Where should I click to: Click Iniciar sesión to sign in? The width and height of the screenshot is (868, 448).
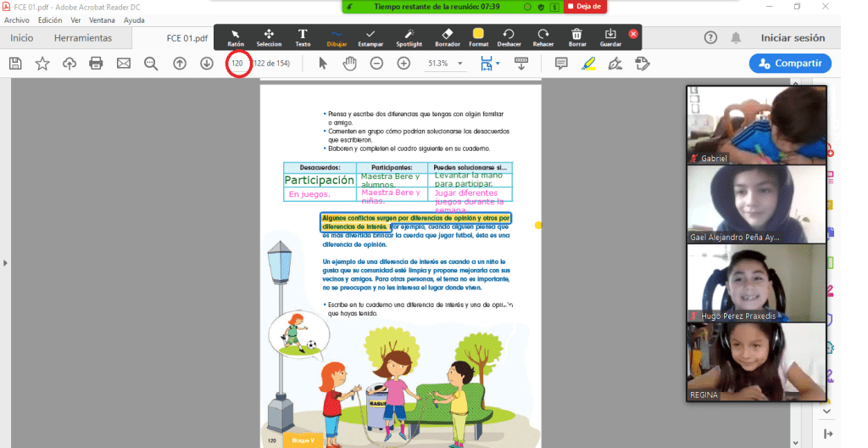pos(793,38)
